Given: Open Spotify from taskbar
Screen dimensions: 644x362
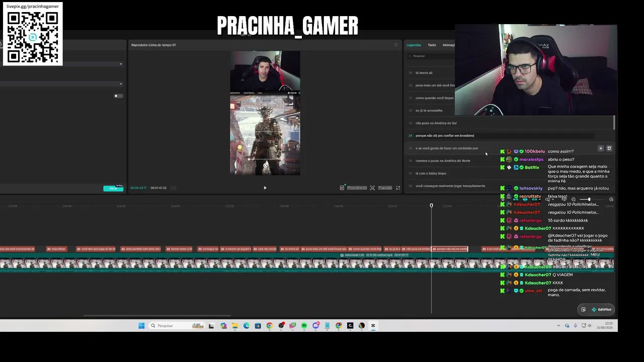Looking at the screenshot, I should click(304, 326).
